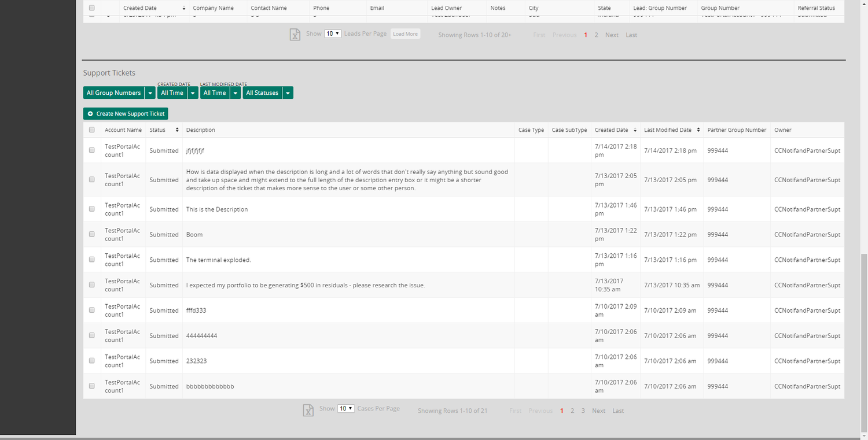Click Next link in tickets pagination
Viewport: 868px width, 440px height.
(x=598, y=411)
